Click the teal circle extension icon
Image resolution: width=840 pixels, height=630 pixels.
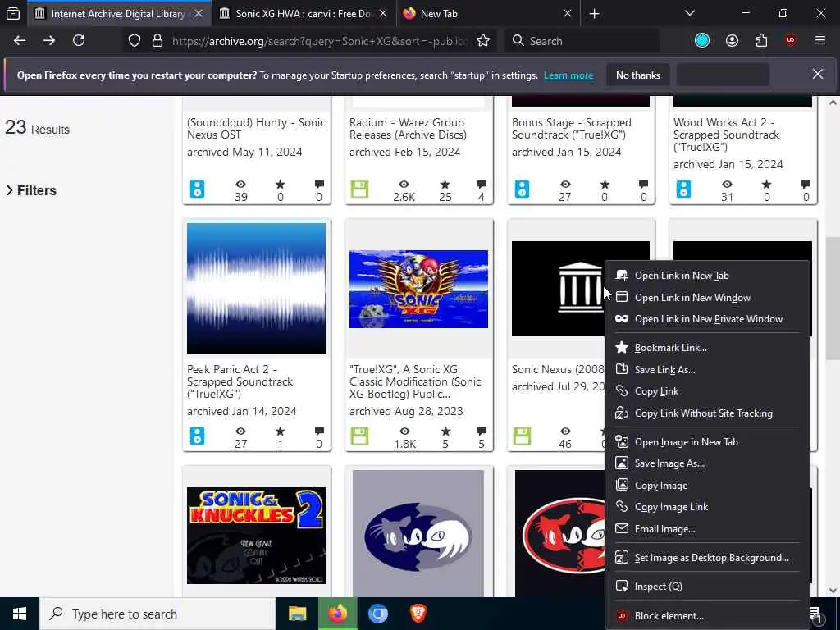point(702,41)
